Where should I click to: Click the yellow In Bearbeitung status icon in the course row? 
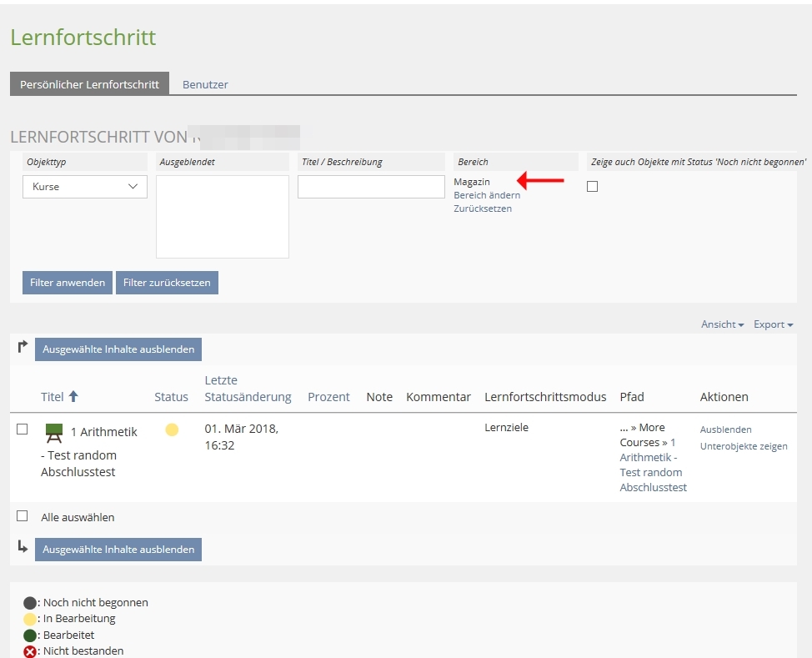[x=172, y=429]
